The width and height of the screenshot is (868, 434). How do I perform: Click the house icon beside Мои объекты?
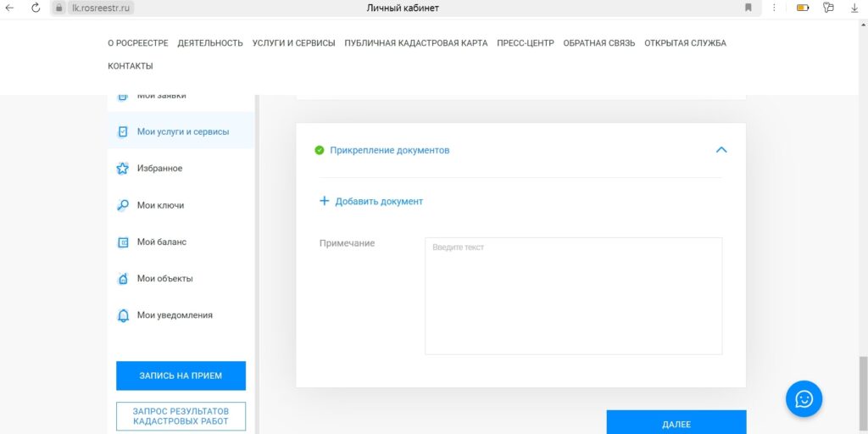122,279
